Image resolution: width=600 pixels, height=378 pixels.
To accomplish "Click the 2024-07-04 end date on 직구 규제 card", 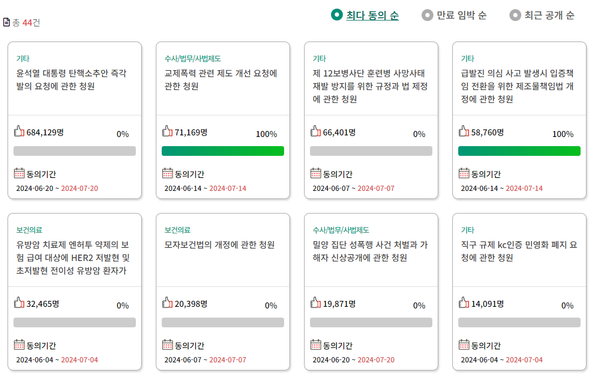I will [x=524, y=360].
